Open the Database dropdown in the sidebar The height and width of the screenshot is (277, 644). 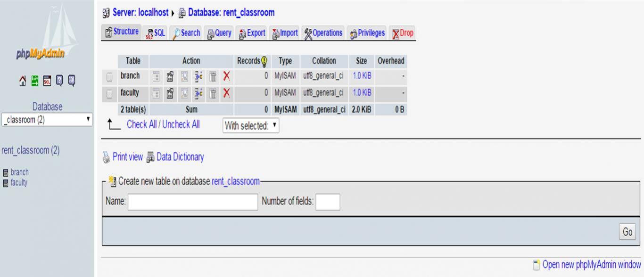click(x=47, y=119)
